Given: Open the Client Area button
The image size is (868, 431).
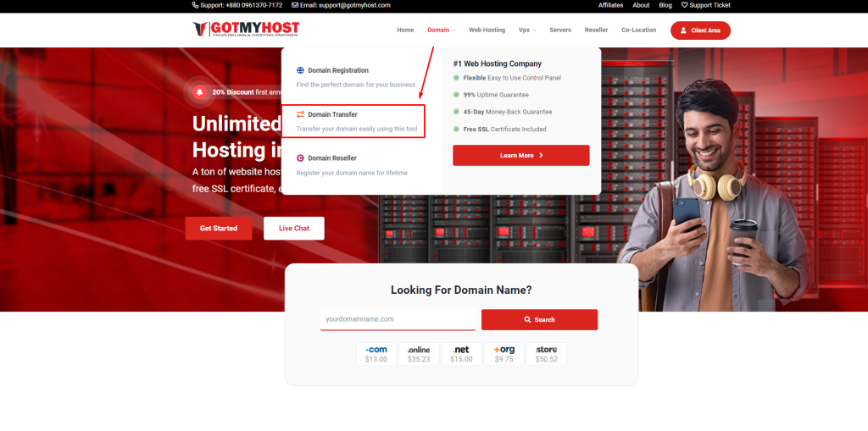Looking at the screenshot, I should 700,30.
